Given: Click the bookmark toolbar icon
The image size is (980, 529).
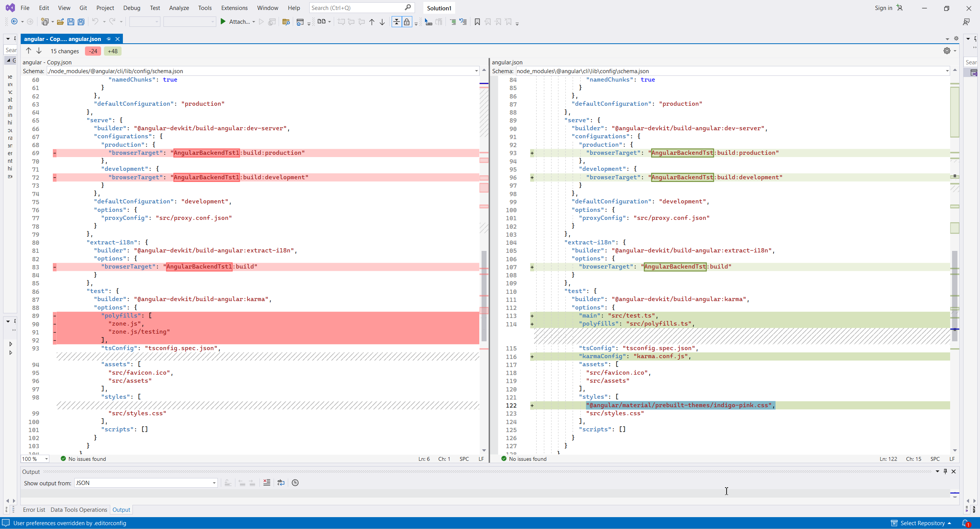Looking at the screenshot, I should click(477, 22).
